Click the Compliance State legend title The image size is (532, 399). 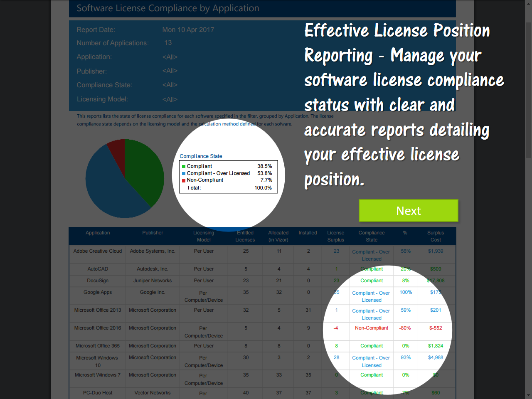[x=201, y=156]
